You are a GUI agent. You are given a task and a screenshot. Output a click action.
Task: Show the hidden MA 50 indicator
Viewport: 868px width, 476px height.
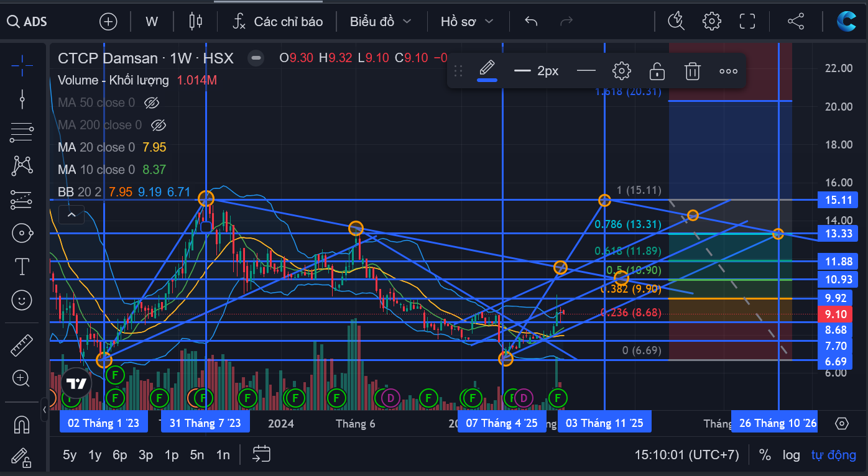click(x=152, y=103)
